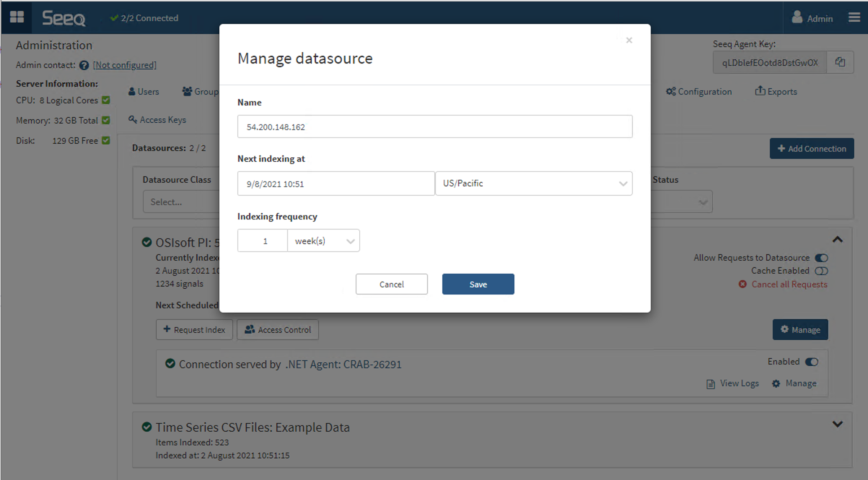This screenshot has width=868, height=480.
Task: Click the datasource Name input field
Action: pos(434,127)
